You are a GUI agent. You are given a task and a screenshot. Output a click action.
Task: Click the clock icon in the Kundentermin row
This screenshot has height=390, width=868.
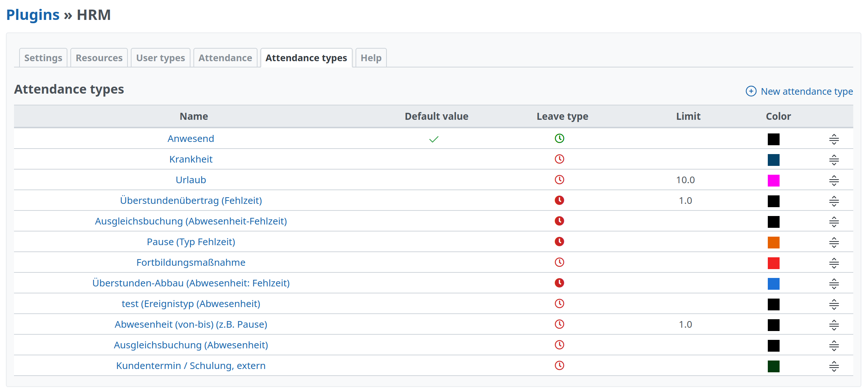[559, 365]
